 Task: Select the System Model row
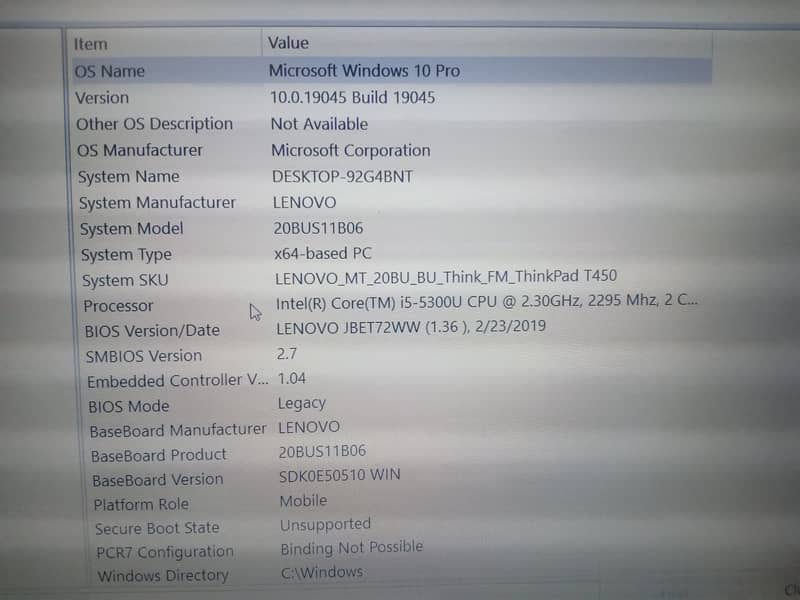(131, 229)
